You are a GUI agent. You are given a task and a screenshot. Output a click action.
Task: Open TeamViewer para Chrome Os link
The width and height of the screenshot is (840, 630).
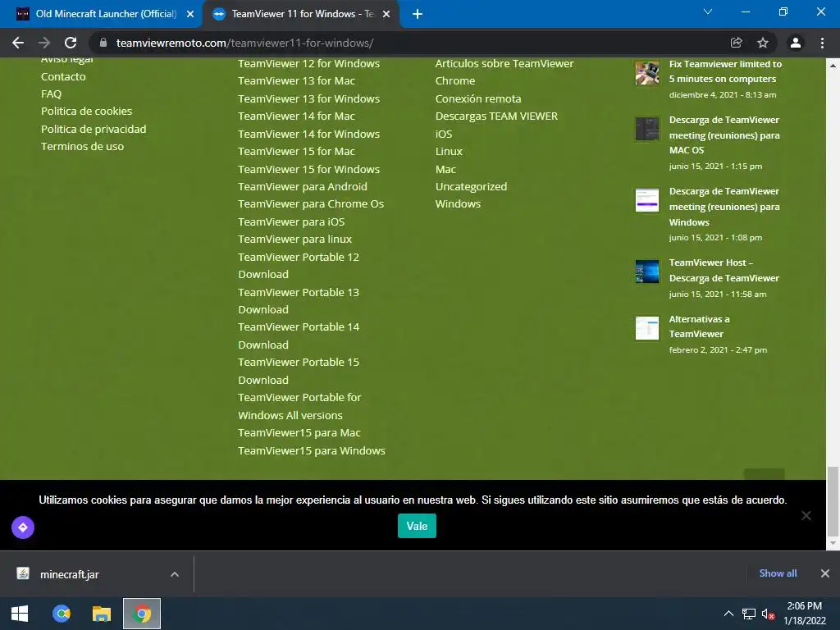pyautogui.click(x=311, y=203)
